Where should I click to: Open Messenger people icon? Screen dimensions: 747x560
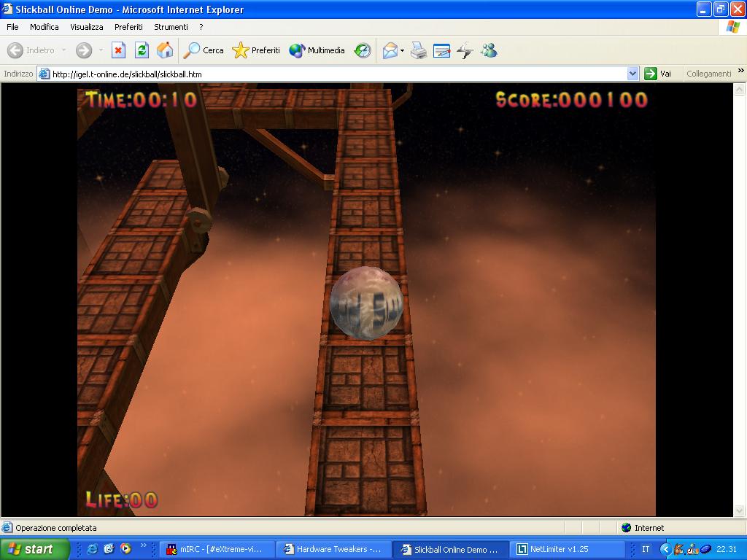pyautogui.click(x=489, y=50)
